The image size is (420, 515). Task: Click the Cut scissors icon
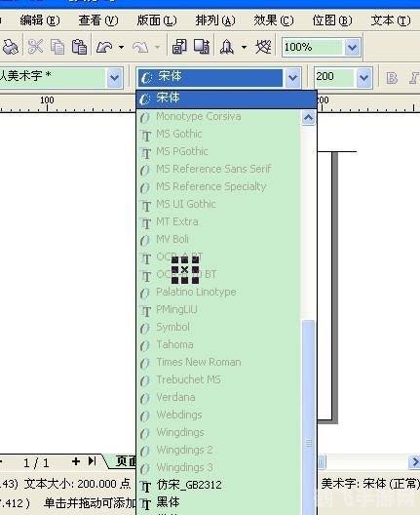tap(35, 47)
